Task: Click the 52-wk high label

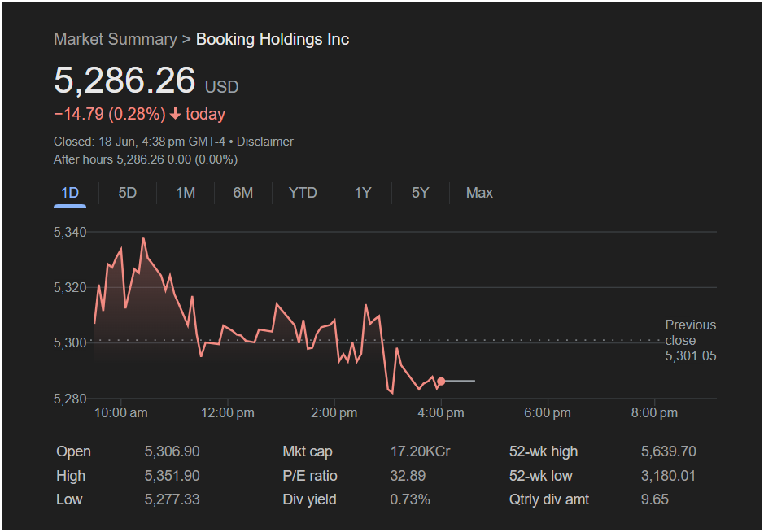Action: (x=544, y=451)
